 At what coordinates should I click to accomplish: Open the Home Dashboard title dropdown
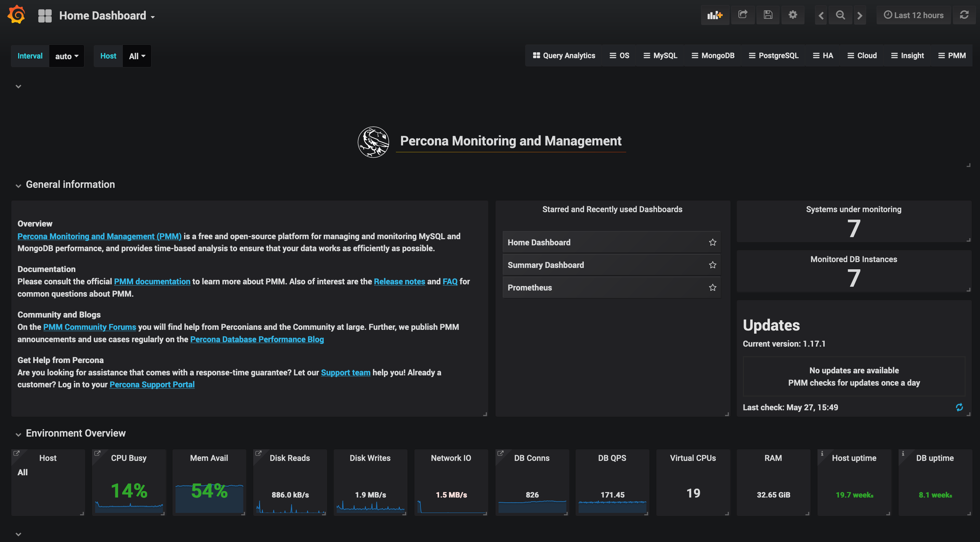pos(107,16)
